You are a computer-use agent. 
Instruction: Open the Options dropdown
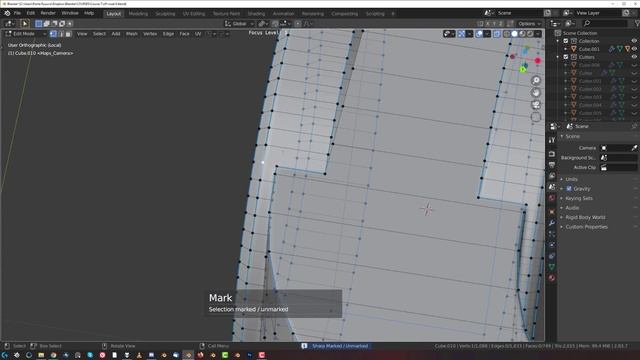529,24
